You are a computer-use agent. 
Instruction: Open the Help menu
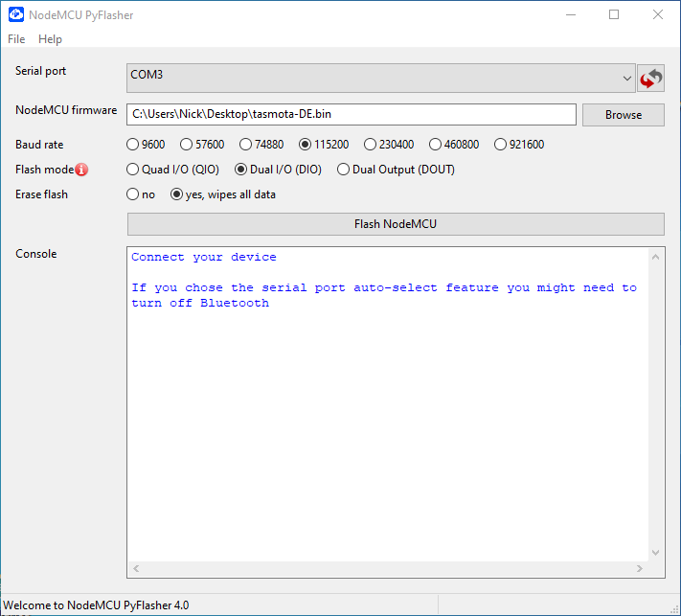tap(50, 39)
